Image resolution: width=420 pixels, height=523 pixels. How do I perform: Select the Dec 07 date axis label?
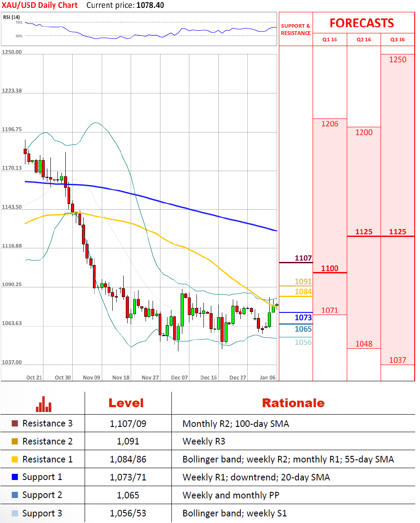(x=179, y=377)
